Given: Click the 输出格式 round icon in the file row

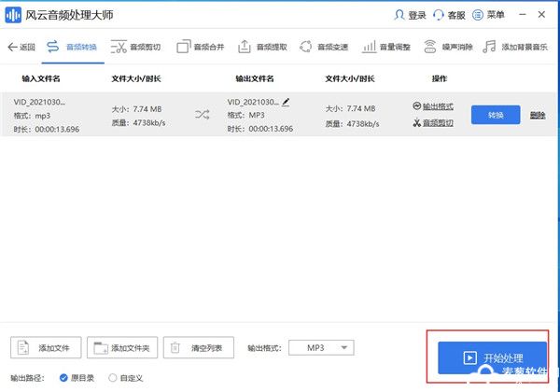Looking at the screenshot, I should pyautogui.click(x=417, y=106).
